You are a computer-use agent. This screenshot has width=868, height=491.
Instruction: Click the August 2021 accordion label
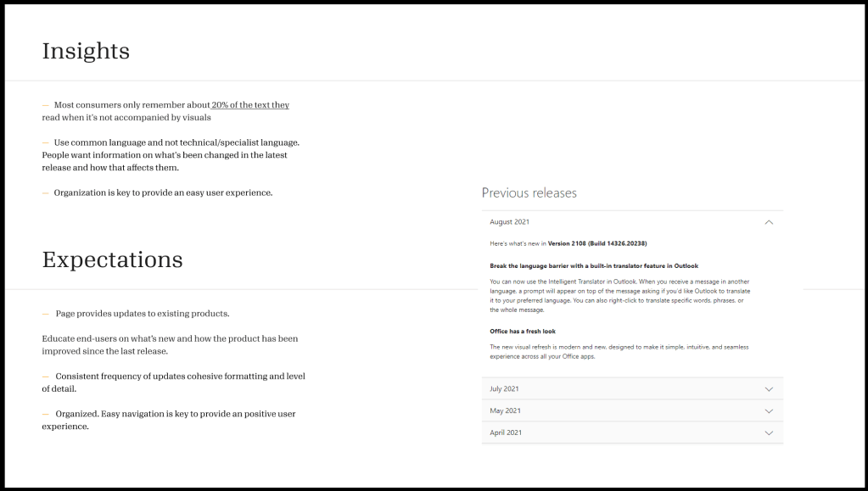point(510,222)
